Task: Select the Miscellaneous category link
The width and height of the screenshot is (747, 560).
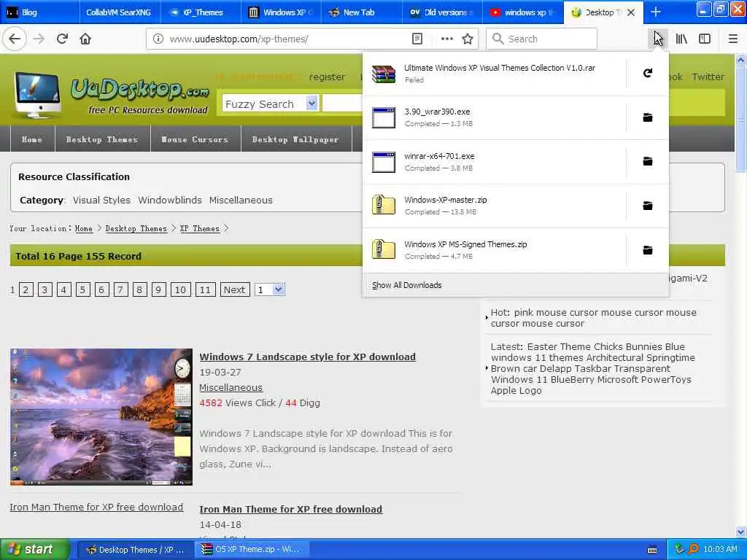Action: click(241, 200)
